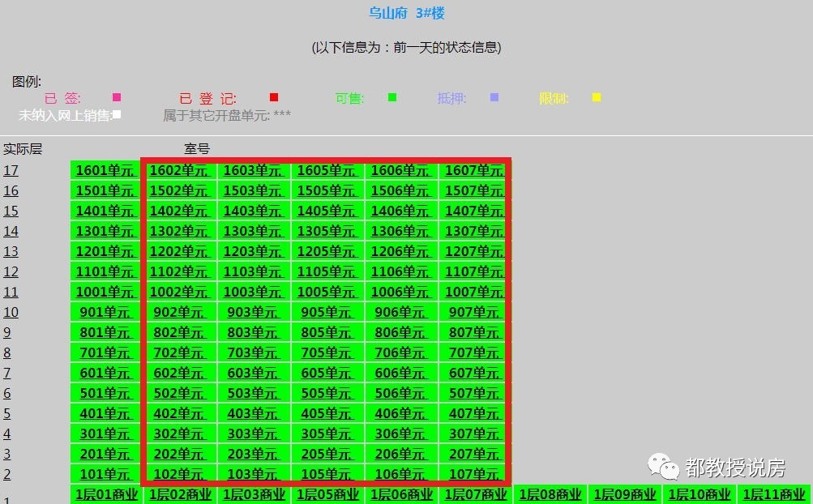Click unit 501单元
This screenshot has height=504, width=813.
(x=105, y=393)
